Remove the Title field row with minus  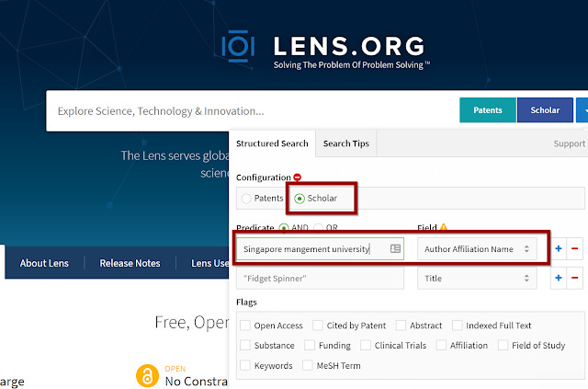point(574,278)
